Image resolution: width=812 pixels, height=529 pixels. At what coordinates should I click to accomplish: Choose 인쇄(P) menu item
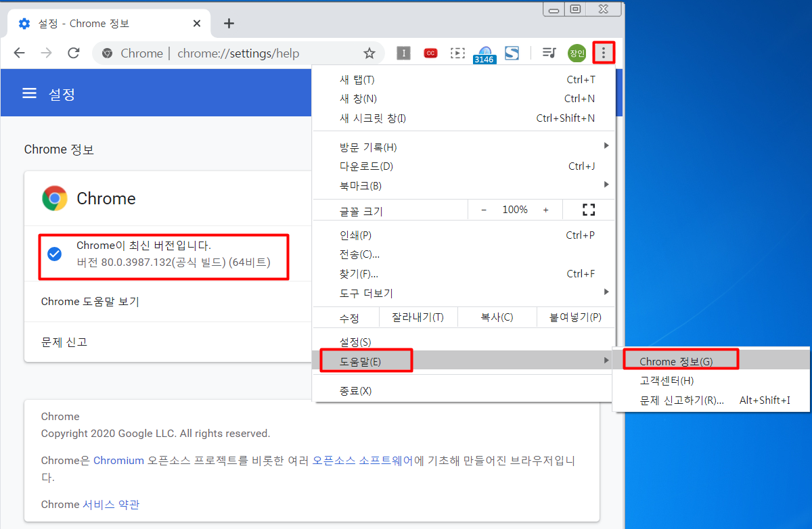pos(464,235)
